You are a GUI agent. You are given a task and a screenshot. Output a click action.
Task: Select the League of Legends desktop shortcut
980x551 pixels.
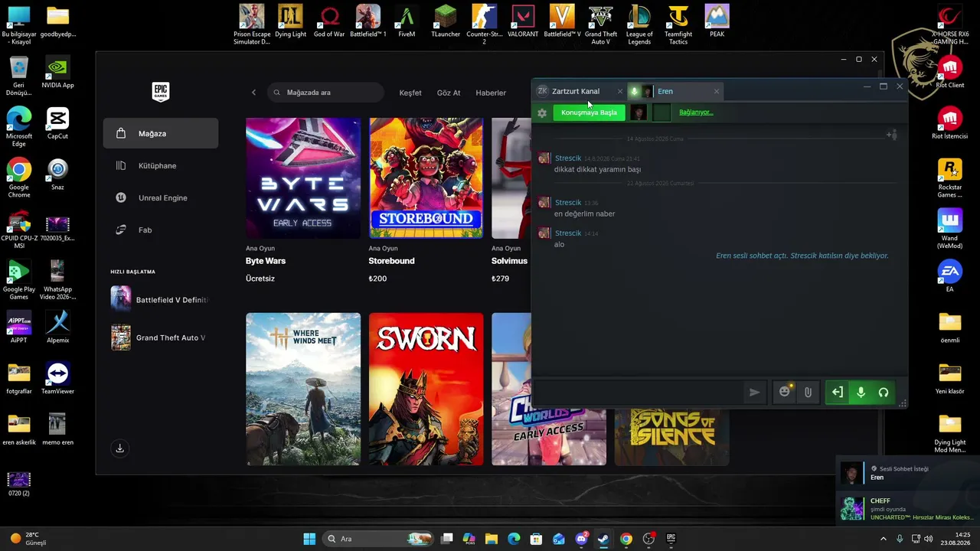tap(639, 24)
